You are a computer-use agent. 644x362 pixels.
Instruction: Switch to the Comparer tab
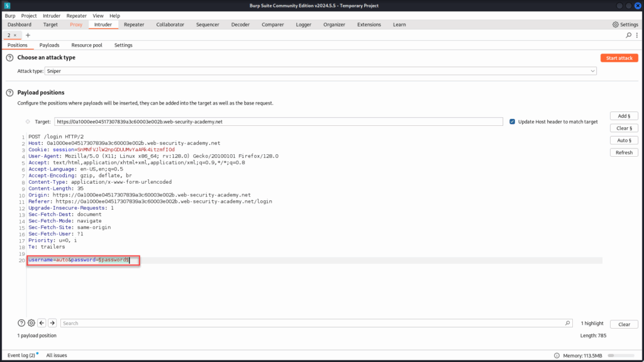coord(273,25)
